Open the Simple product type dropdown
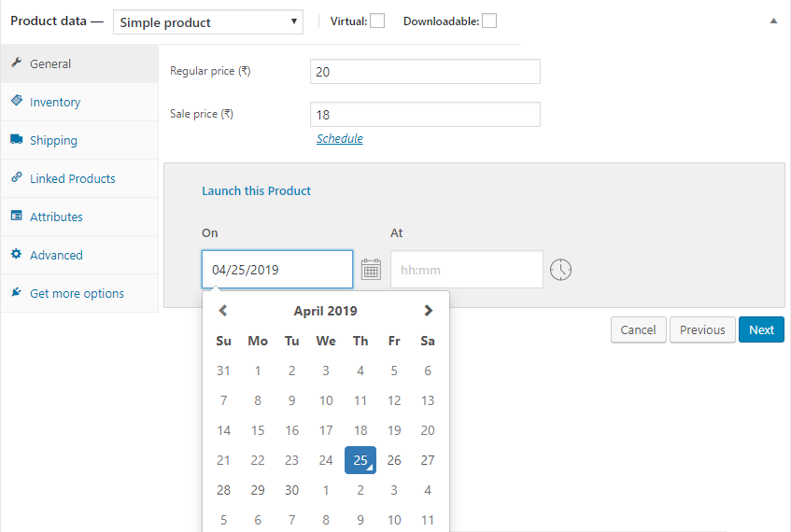 [x=208, y=22]
